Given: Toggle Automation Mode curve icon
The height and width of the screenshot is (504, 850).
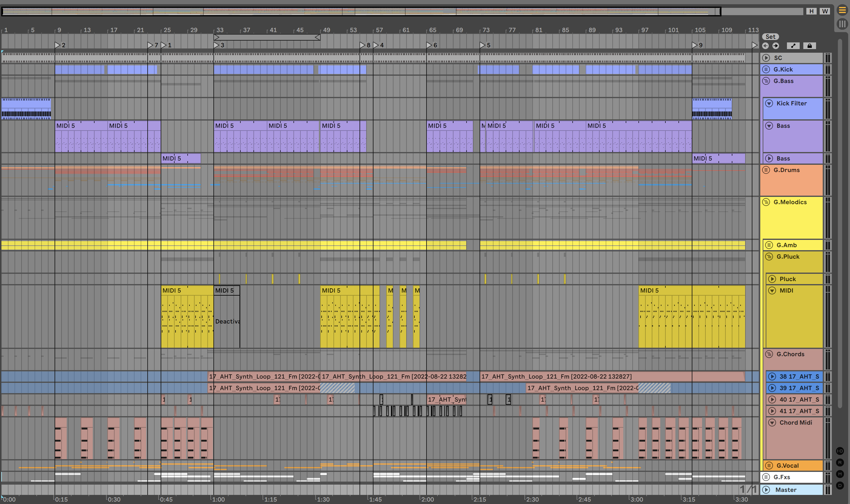Looking at the screenshot, I should pyautogui.click(x=793, y=46).
